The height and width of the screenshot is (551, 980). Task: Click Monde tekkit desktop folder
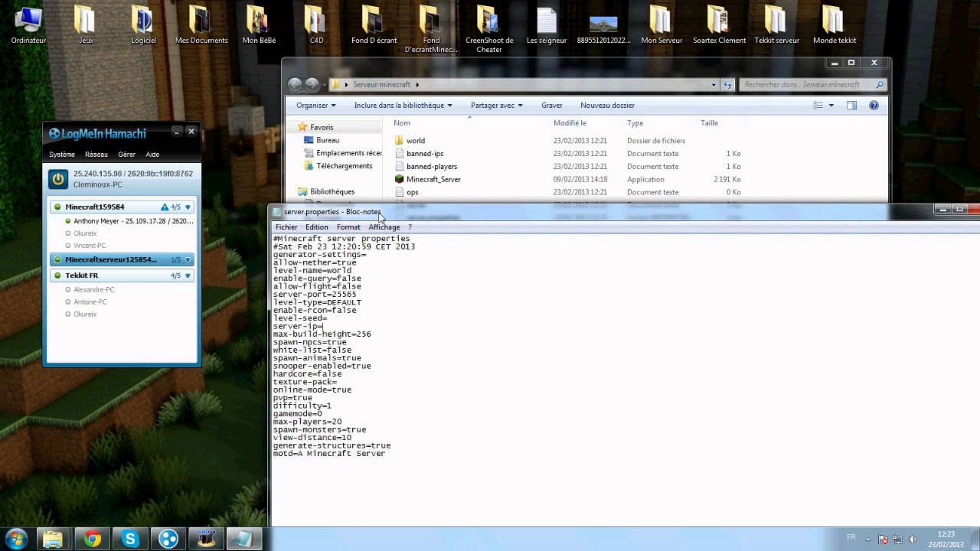click(x=835, y=25)
